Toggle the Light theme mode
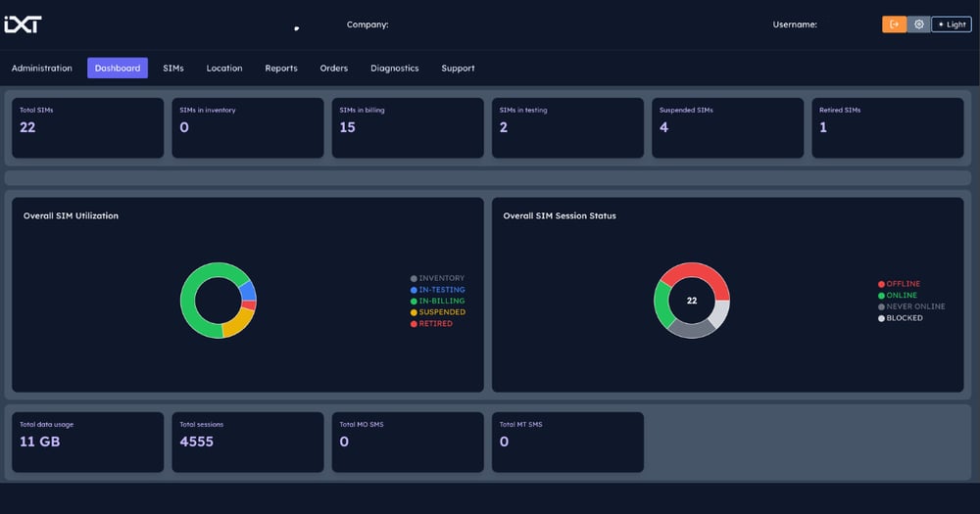Image resolution: width=980 pixels, height=514 pixels. point(952,24)
